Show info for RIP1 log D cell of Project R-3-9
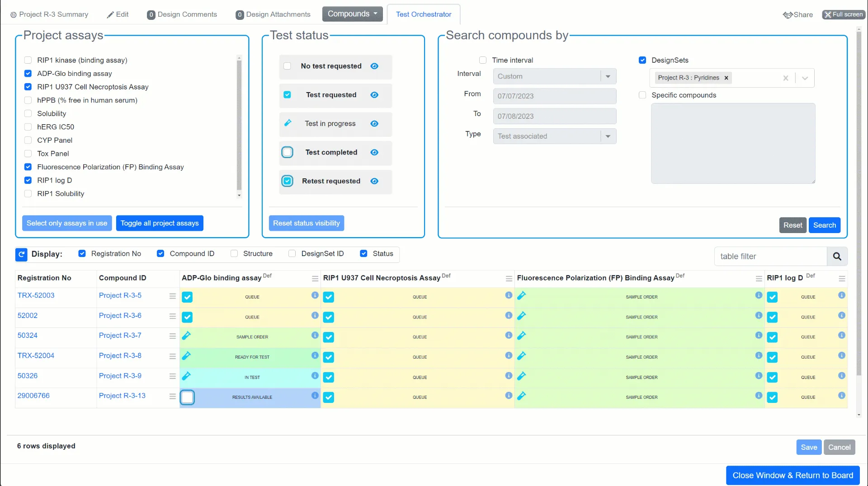868x486 pixels. pyautogui.click(x=842, y=376)
